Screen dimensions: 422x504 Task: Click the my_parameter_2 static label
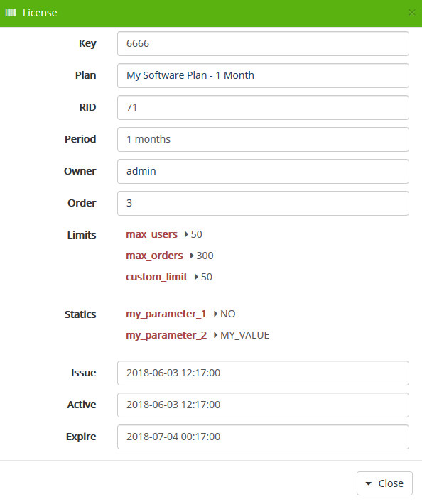click(166, 335)
